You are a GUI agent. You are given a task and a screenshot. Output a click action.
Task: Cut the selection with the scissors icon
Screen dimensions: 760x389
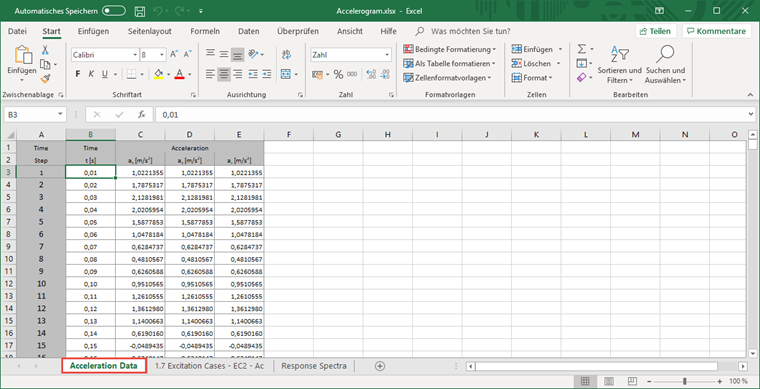45,50
